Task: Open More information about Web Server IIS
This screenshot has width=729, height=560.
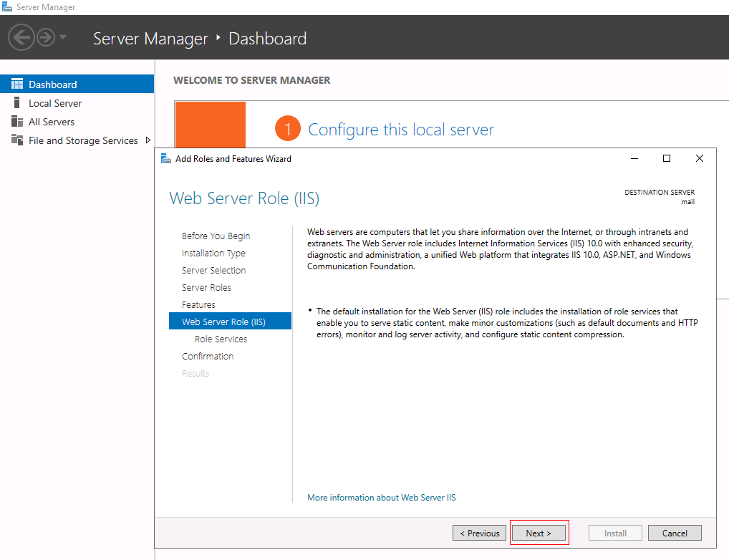Action: coord(381,497)
